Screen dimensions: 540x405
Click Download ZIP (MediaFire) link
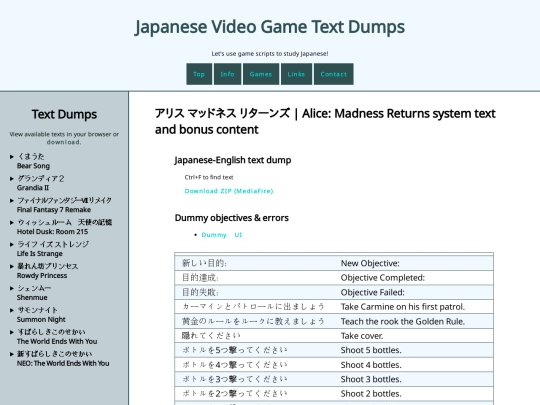coord(229,191)
